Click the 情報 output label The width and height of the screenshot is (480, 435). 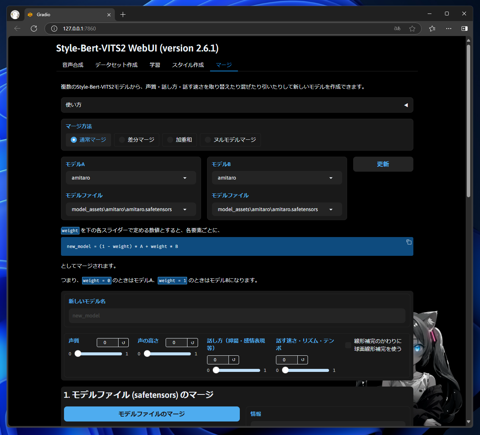pos(256,414)
